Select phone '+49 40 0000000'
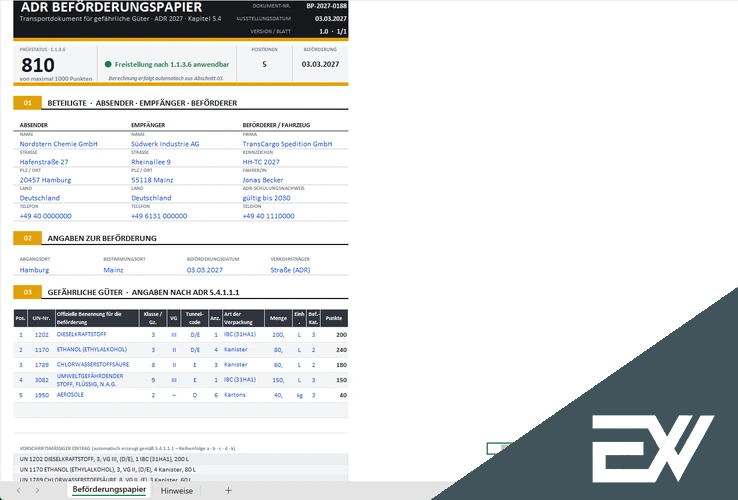This screenshot has height=500, width=738. tap(45, 216)
